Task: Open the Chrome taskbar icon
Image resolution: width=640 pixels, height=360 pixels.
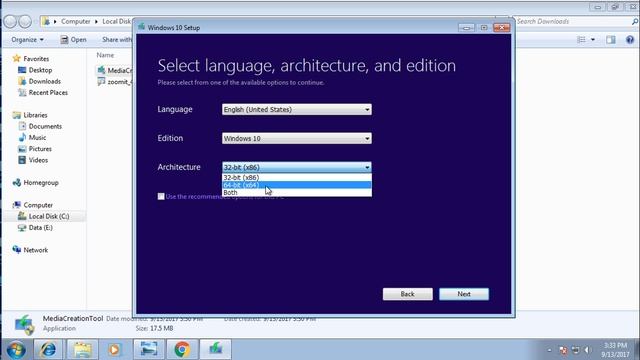Action: [x=182, y=349]
